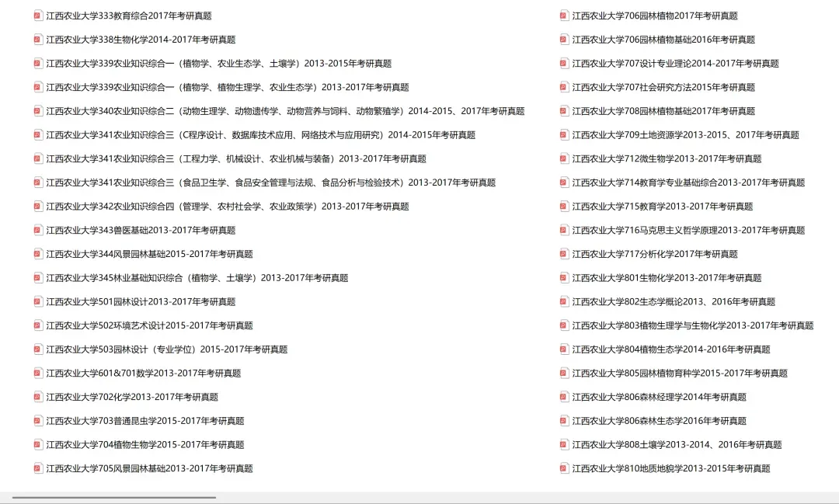
Task: Open 706园林植物2017年考研真题 file name
Action: click(x=655, y=16)
